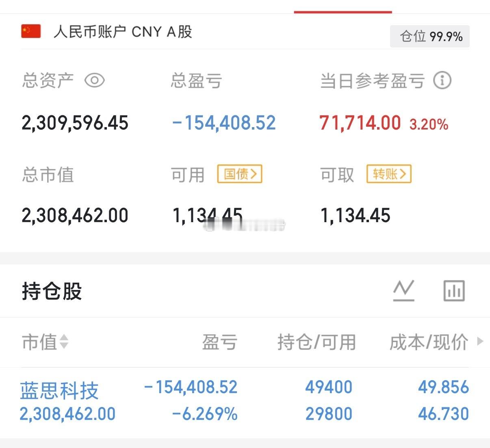The width and height of the screenshot is (490, 448).
Task: Click the 当日参考盈亏 label
Action: (x=372, y=80)
